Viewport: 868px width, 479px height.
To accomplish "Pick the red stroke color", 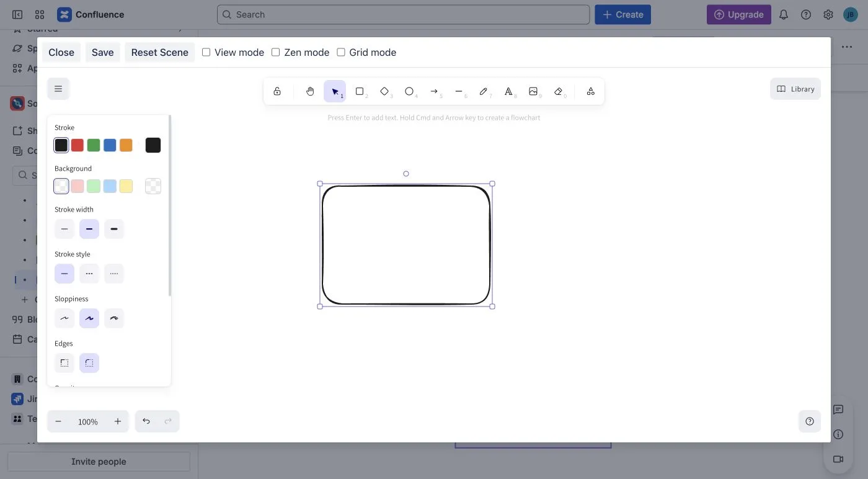I will [x=77, y=145].
